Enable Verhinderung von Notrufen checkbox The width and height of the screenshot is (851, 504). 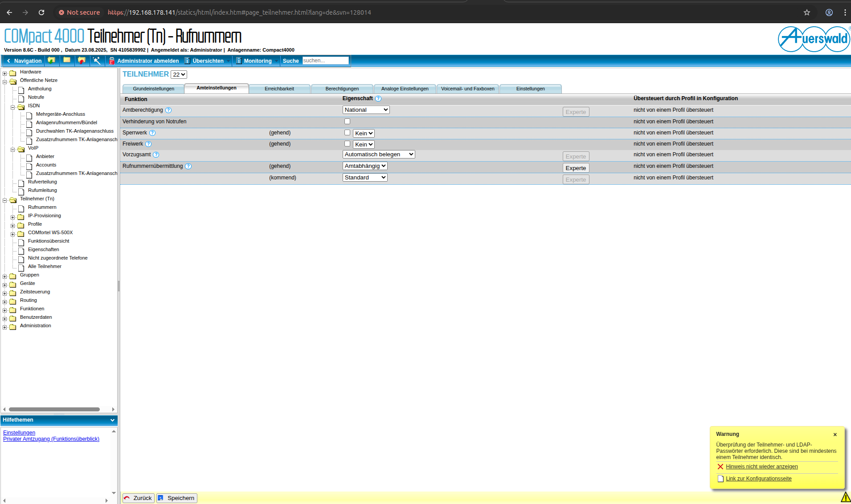pos(347,122)
